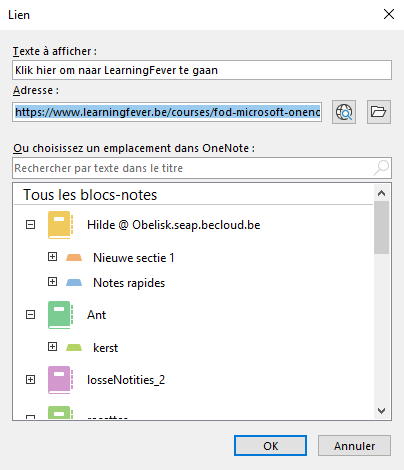Click the orange Nieuwe sectie 1 icon

click(x=74, y=258)
